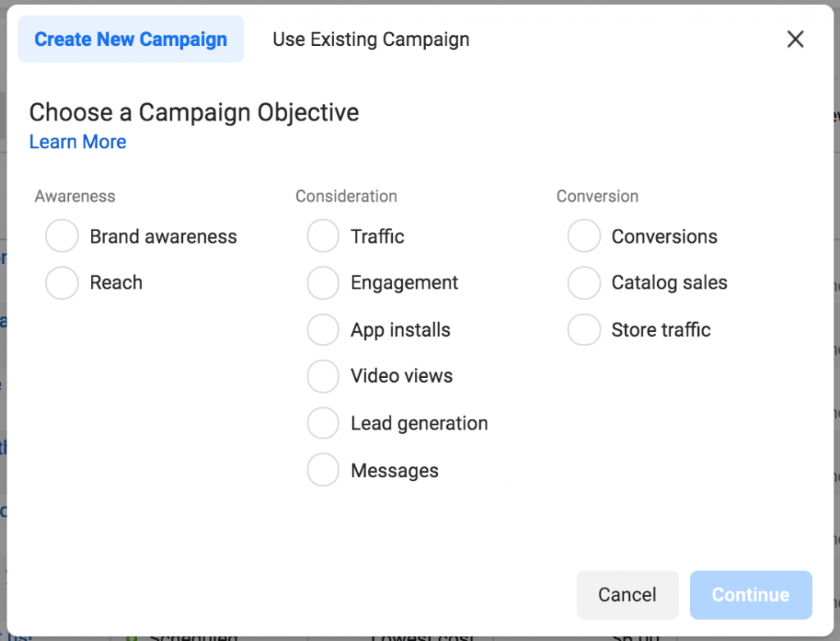
Task: Select the Brand awareness objective radio
Action: pos(62,237)
